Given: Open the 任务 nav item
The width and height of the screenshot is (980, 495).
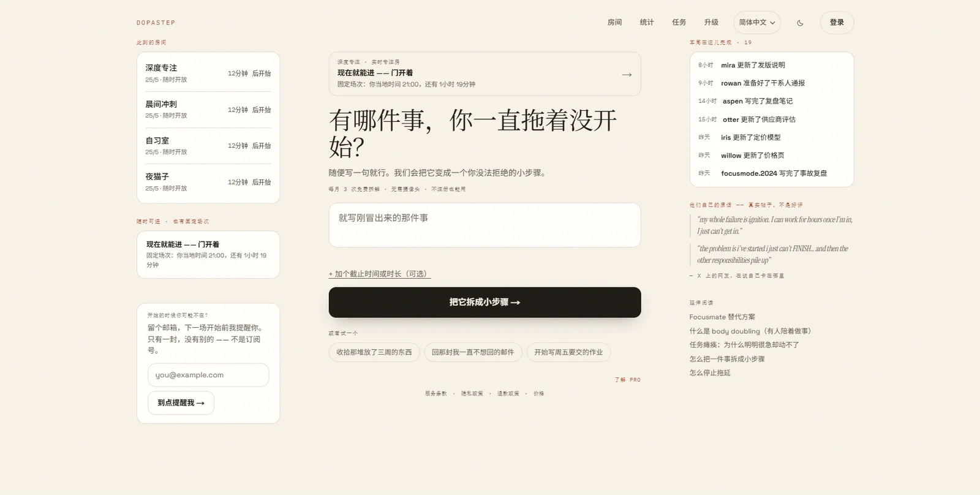Looking at the screenshot, I should (x=679, y=23).
